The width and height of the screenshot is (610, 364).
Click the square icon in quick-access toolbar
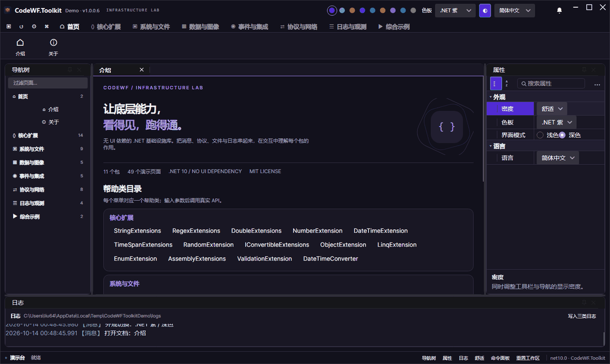(9, 27)
